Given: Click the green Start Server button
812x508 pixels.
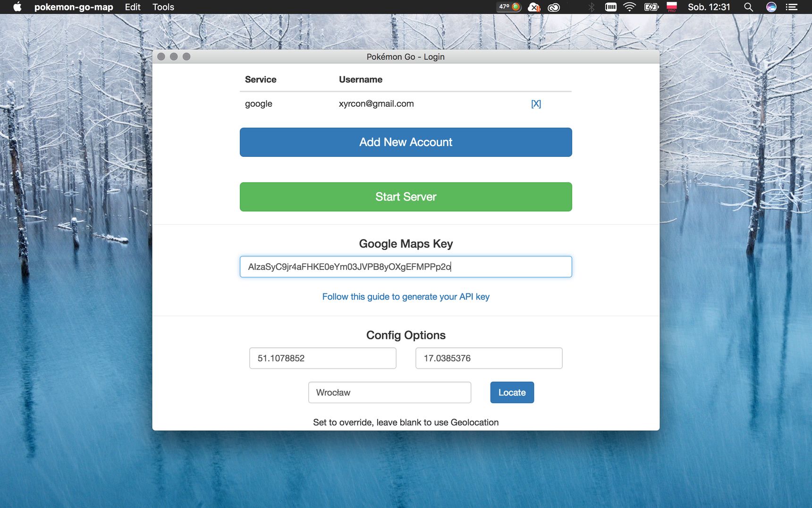Looking at the screenshot, I should tap(406, 197).
